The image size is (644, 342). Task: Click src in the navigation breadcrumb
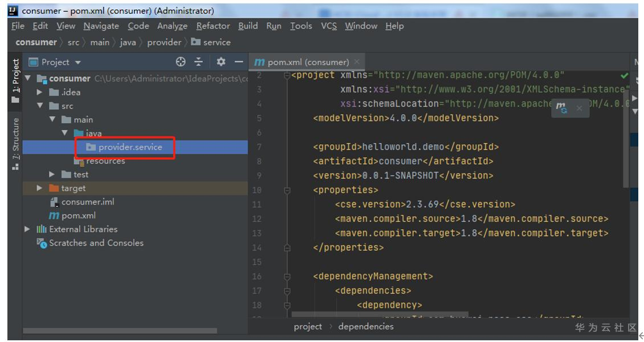pyautogui.click(x=74, y=42)
